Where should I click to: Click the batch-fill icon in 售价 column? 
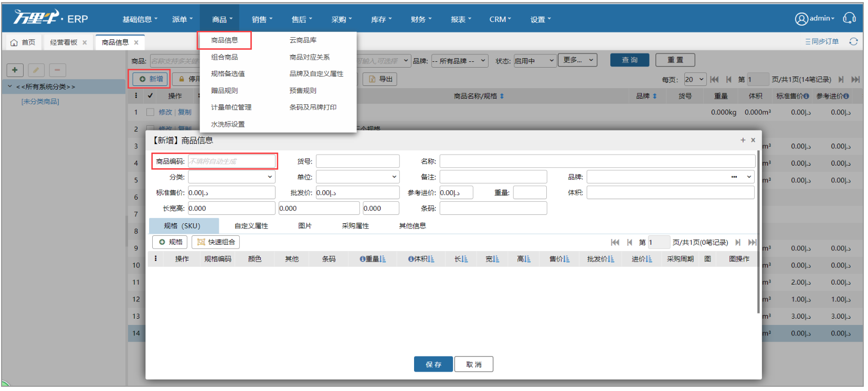click(x=566, y=259)
